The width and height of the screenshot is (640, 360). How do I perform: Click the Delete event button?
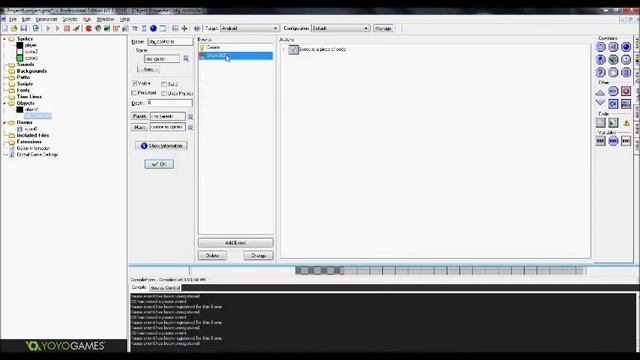tap(212, 256)
